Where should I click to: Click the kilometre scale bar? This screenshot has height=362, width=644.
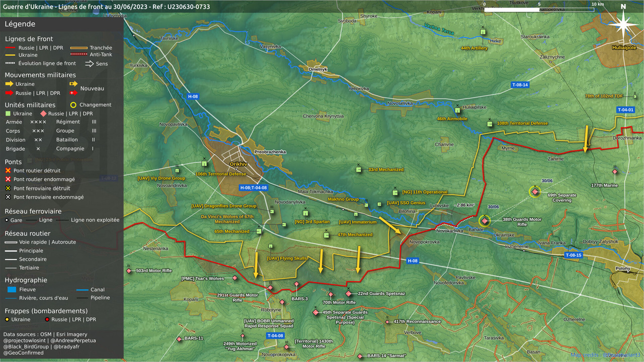point(539,10)
